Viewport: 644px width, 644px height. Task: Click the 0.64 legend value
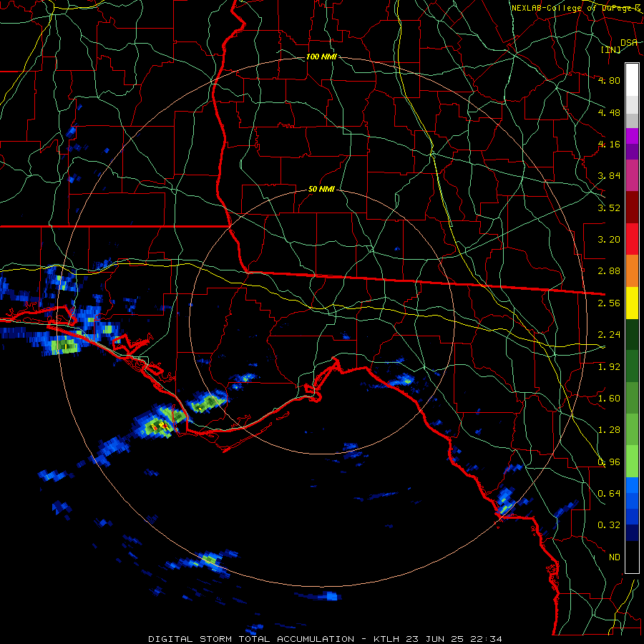click(x=609, y=494)
